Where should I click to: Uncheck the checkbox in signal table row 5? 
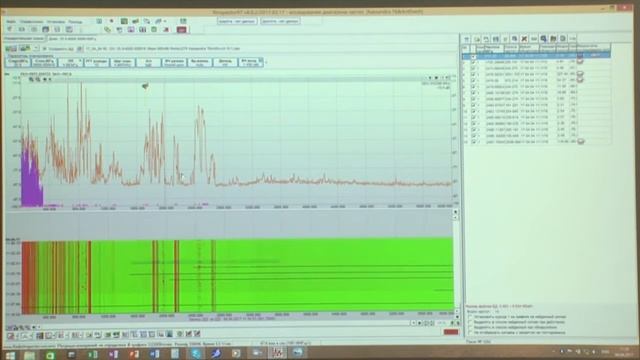click(473, 80)
